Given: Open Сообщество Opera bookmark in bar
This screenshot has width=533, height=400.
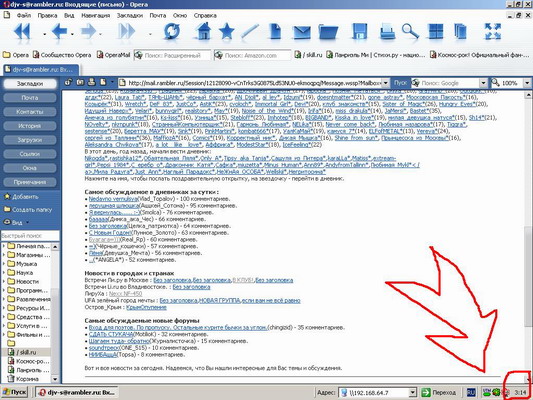Looking at the screenshot, I should (x=62, y=55).
